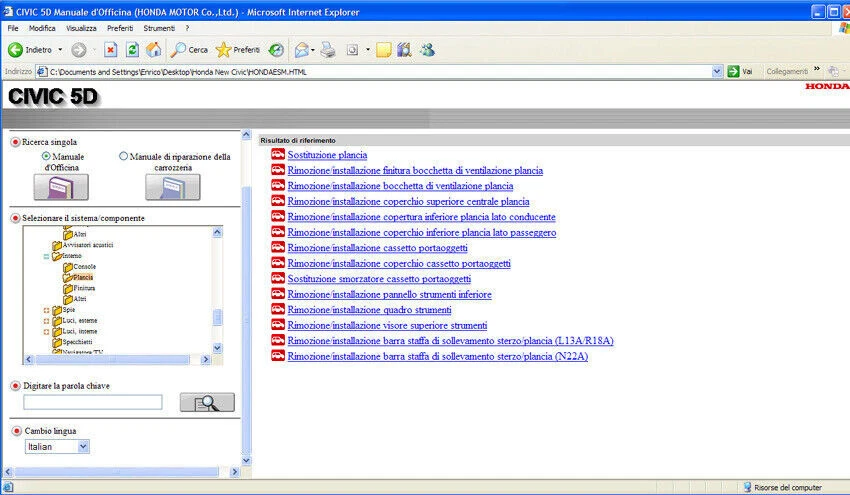Open finitura bocchetta di ventilazione plancia link
Viewport: 850px width, 495px height.
coord(415,170)
